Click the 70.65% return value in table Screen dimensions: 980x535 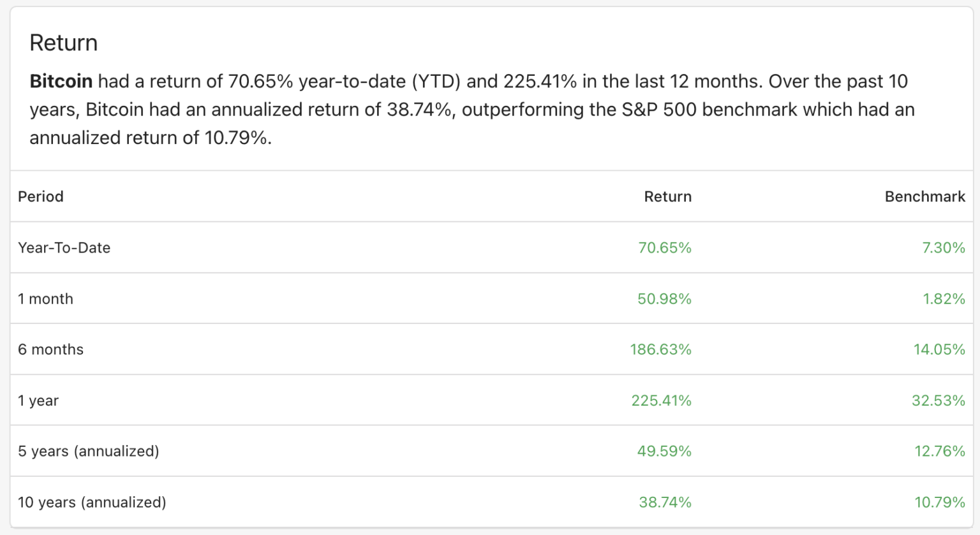[x=665, y=248]
